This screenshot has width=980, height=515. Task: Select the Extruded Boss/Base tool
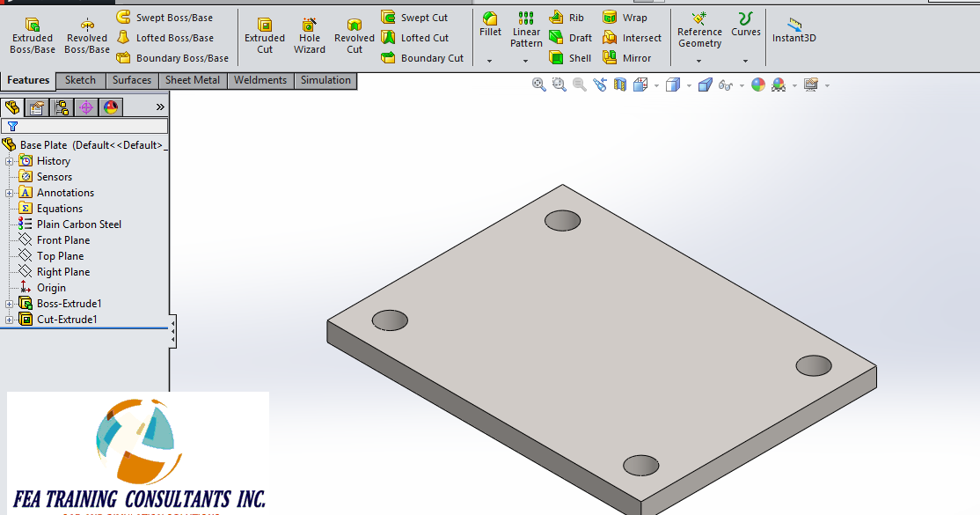(32, 33)
